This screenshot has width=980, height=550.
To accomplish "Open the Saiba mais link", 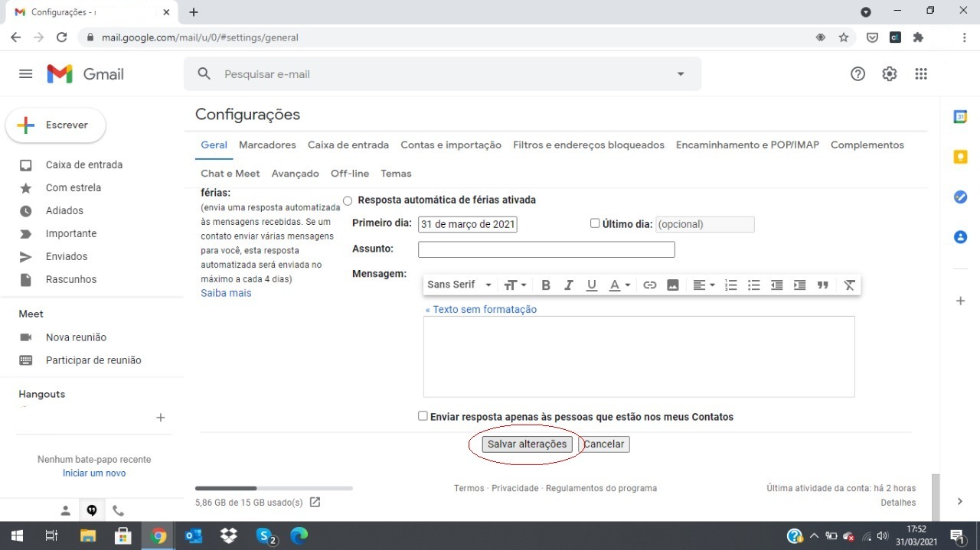I will coord(226,293).
